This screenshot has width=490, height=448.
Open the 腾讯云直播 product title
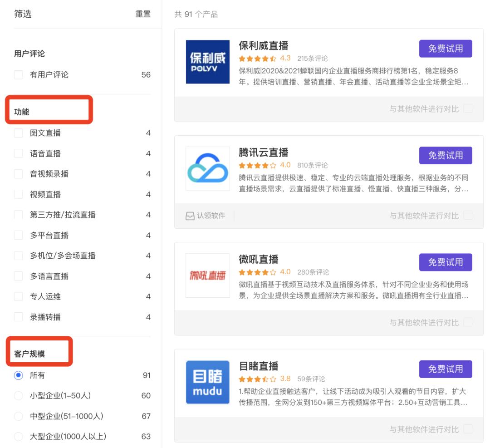(x=264, y=153)
